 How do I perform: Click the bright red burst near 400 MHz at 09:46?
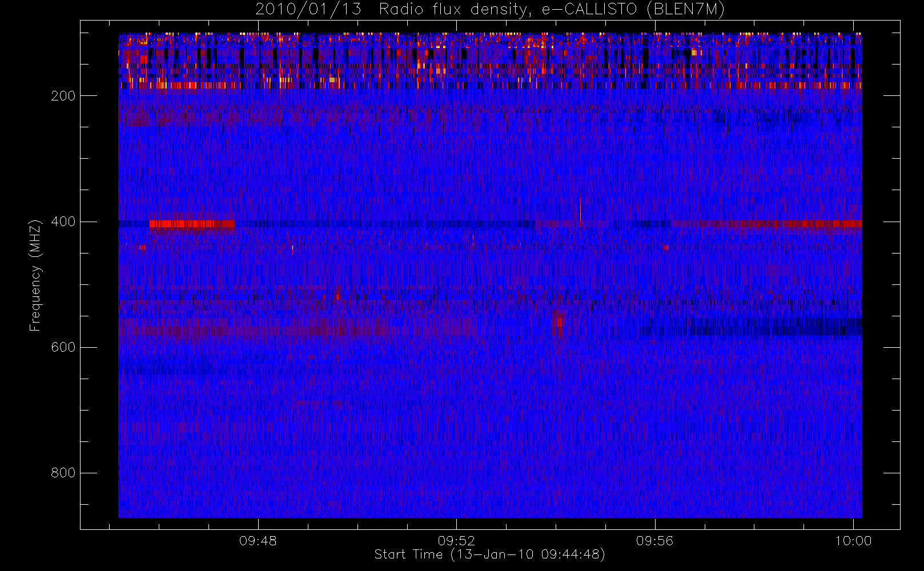(x=192, y=224)
